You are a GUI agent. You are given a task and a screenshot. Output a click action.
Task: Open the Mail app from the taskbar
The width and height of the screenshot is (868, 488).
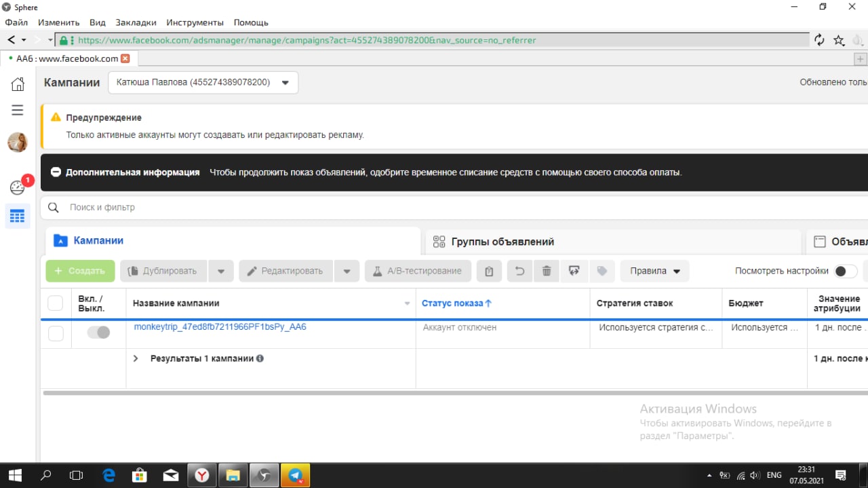pos(171,475)
